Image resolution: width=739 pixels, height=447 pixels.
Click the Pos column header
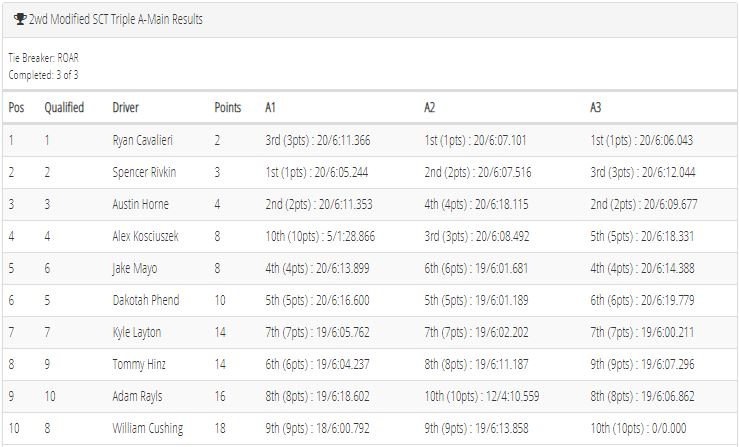16,108
